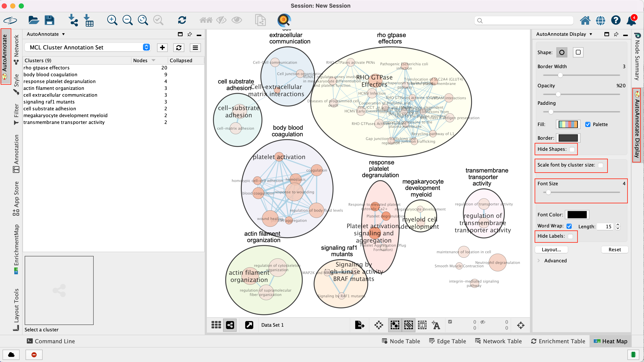Import network from file icon
The height and width of the screenshot is (362, 644).
(x=73, y=20)
